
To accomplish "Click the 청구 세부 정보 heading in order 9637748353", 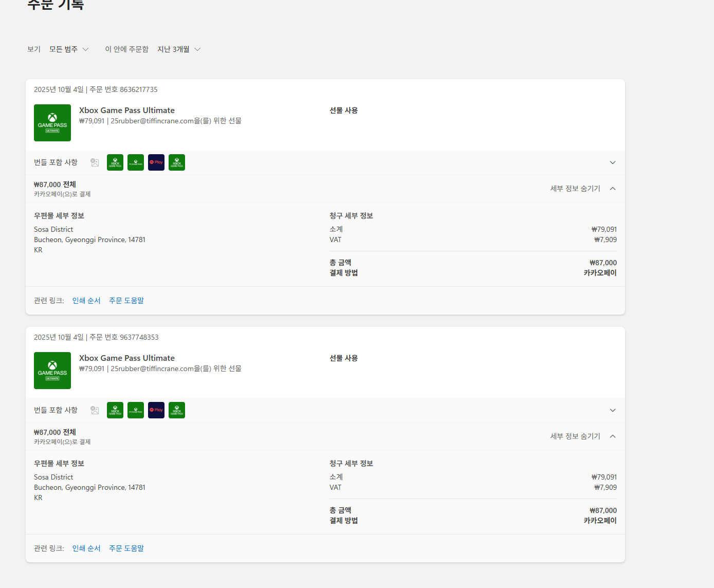I will coord(352,464).
